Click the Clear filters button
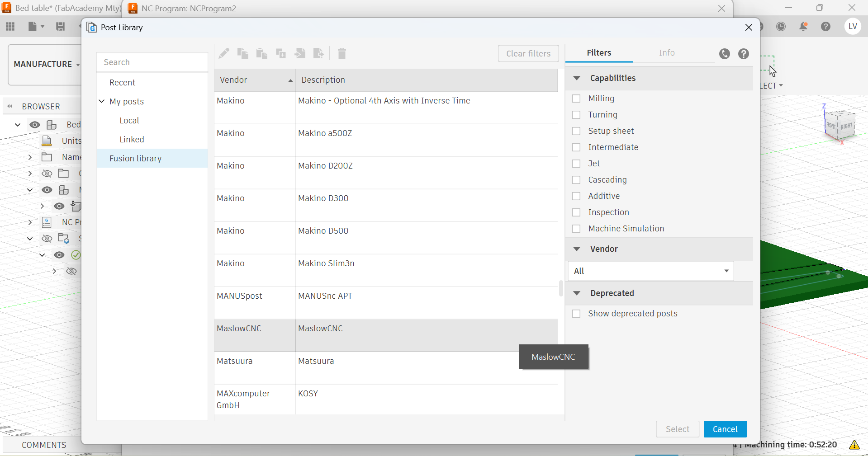 pos(528,53)
